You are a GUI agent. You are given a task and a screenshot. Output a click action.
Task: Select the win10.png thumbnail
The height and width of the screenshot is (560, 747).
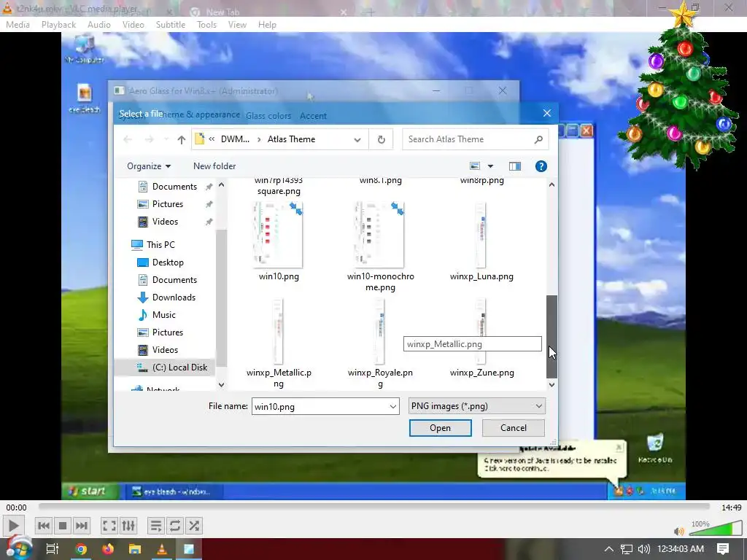pyautogui.click(x=279, y=234)
